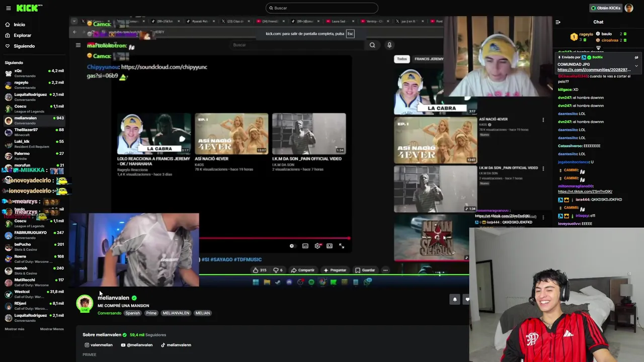This screenshot has width=644, height=362.
Task: Open FABRIURUGUAYO channel
Action: [34, 235]
